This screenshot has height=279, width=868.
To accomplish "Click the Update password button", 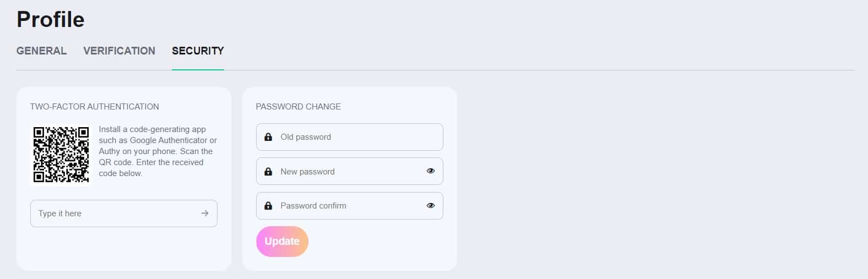I will (x=282, y=241).
